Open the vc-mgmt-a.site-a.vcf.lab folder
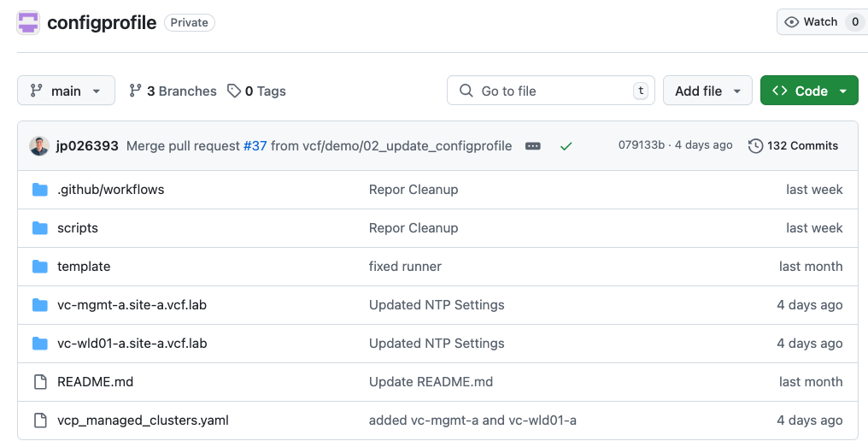The width and height of the screenshot is (868, 447). 132,305
